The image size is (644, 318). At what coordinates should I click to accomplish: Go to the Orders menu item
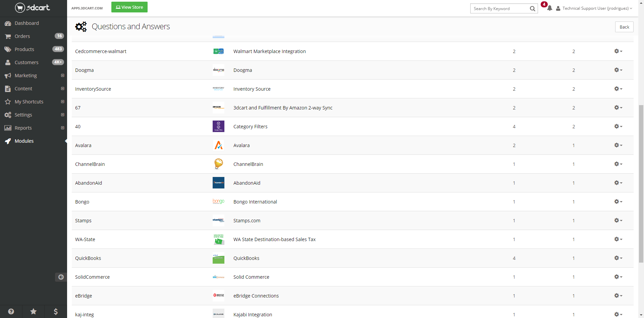pyautogui.click(x=22, y=36)
